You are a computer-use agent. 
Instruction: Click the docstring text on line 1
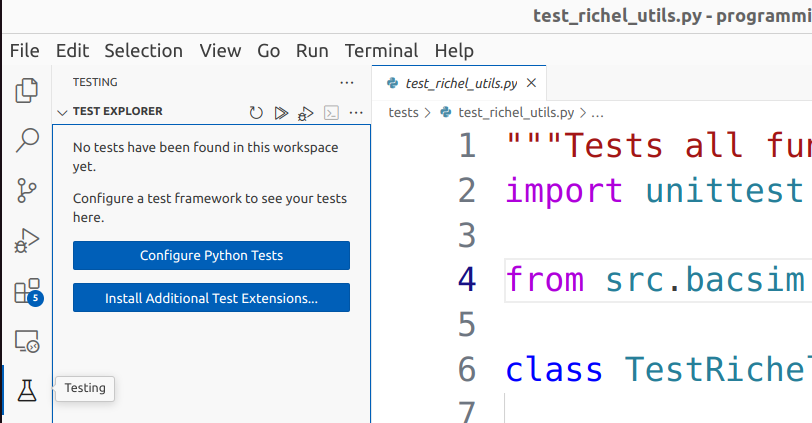point(659,145)
